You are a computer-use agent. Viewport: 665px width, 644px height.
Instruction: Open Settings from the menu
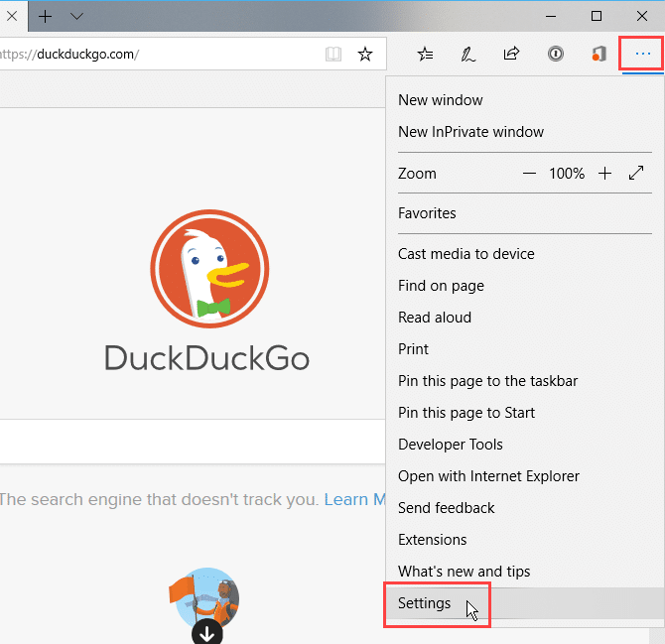pos(525,603)
